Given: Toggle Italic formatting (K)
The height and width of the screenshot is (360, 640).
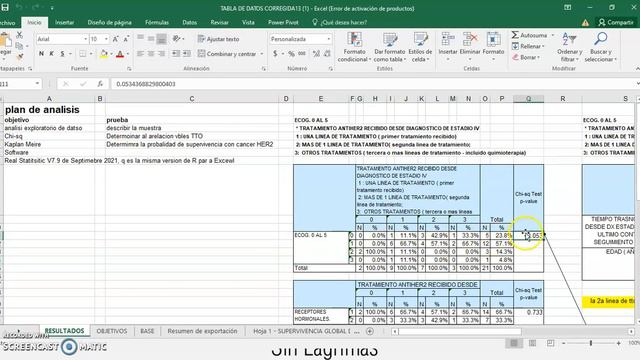Looking at the screenshot, I should click(51, 54).
